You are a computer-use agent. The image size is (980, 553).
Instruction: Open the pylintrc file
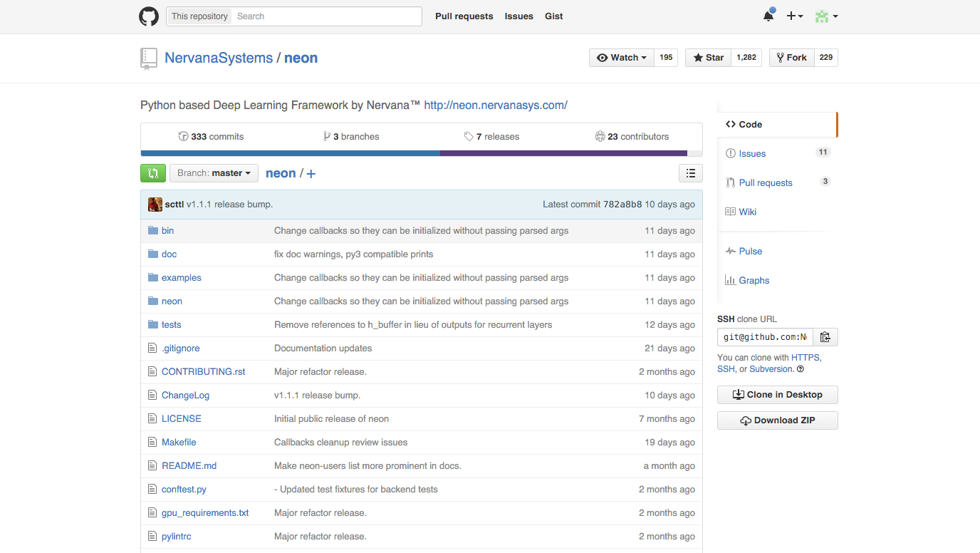tap(177, 537)
